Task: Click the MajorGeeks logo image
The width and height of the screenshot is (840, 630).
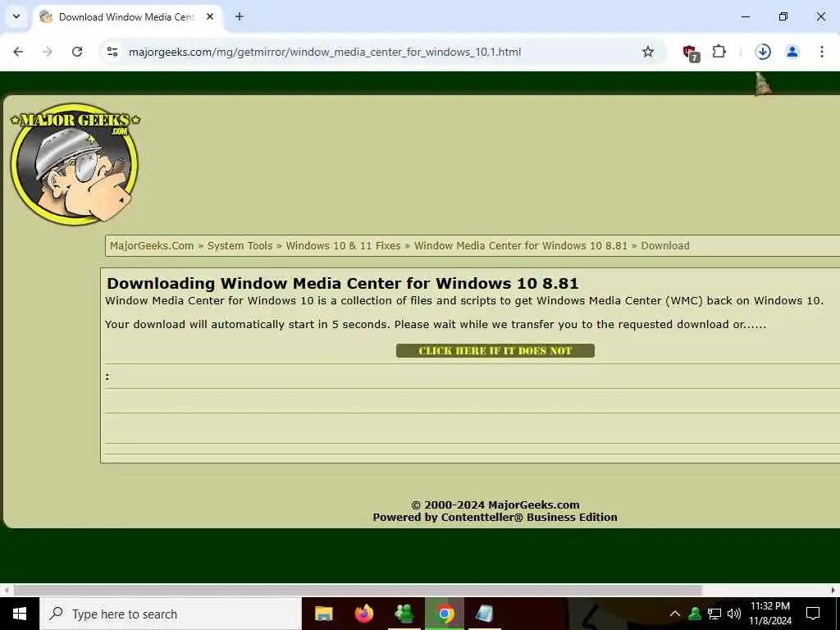Action: click(75, 163)
